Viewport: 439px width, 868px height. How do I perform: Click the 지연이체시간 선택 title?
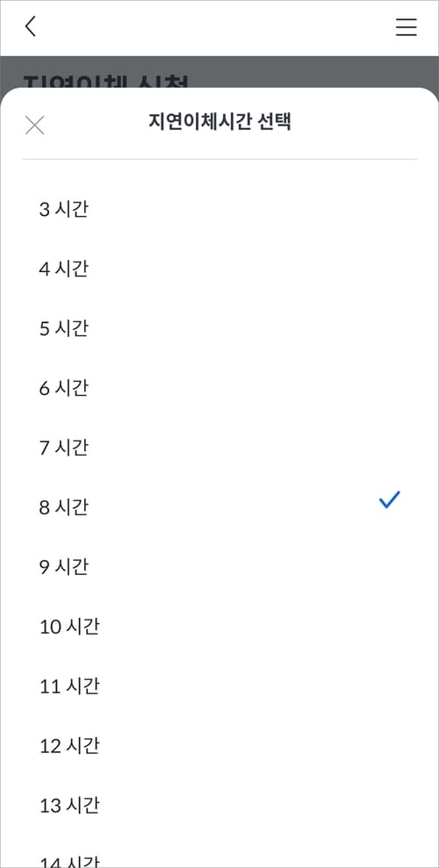[x=219, y=122]
